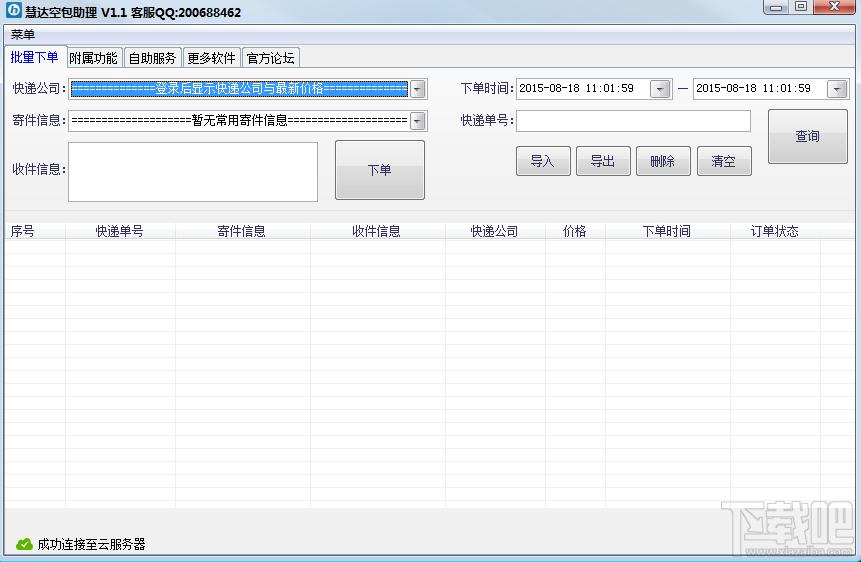861x562 pixels.
Task: Open the 自助服务 tab
Action: pyautogui.click(x=152, y=58)
